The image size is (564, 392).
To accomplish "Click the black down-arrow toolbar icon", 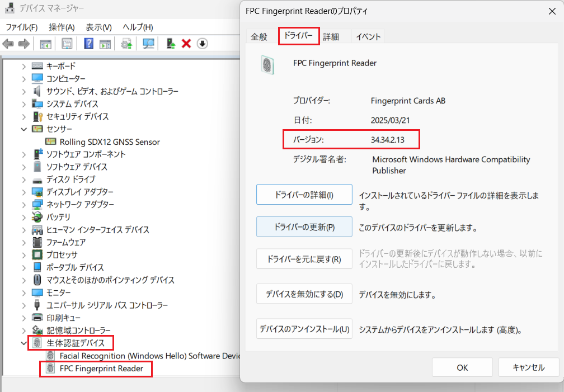I will pyautogui.click(x=202, y=44).
